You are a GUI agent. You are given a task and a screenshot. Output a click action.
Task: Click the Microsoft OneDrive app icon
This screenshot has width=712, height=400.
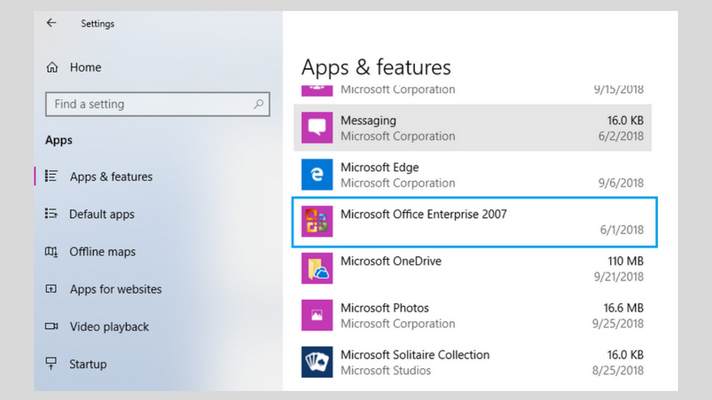(317, 268)
